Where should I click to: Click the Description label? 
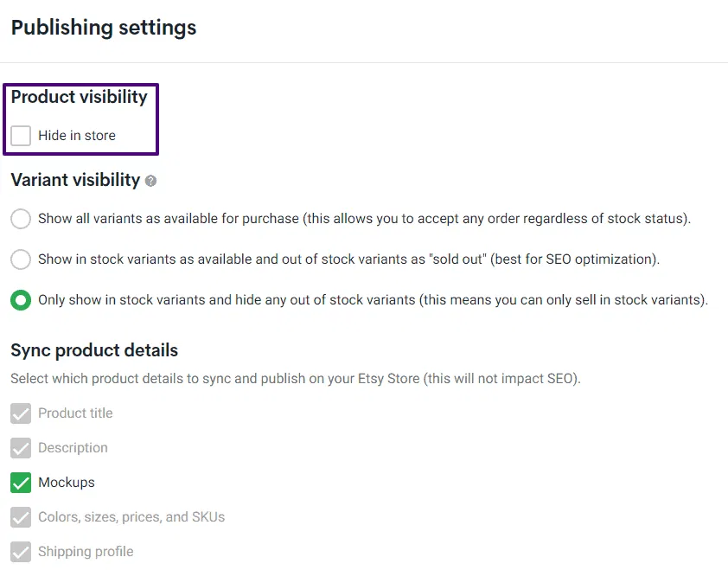tap(73, 447)
